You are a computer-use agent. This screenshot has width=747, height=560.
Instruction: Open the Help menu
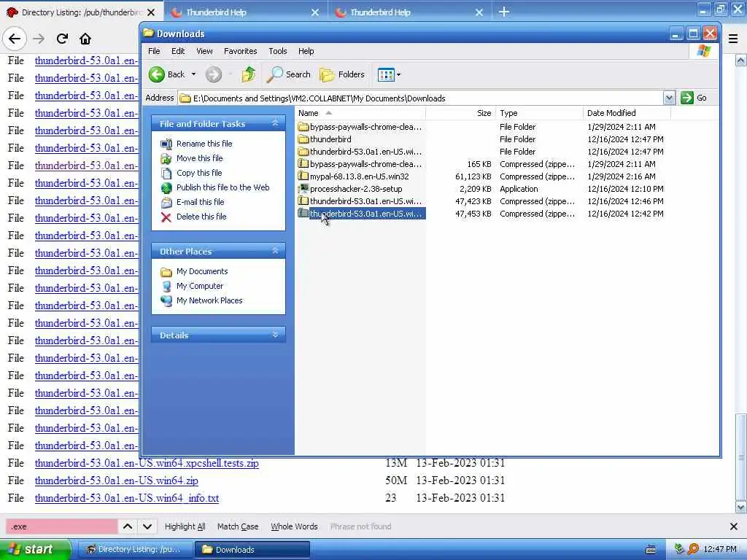(306, 51)
